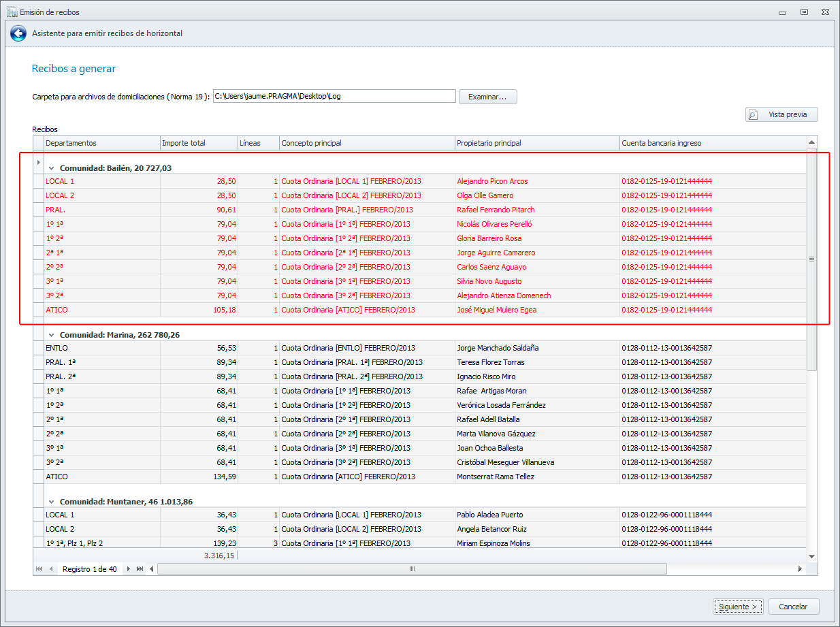Go to previous record navigator icon

(x=51, y=569)
